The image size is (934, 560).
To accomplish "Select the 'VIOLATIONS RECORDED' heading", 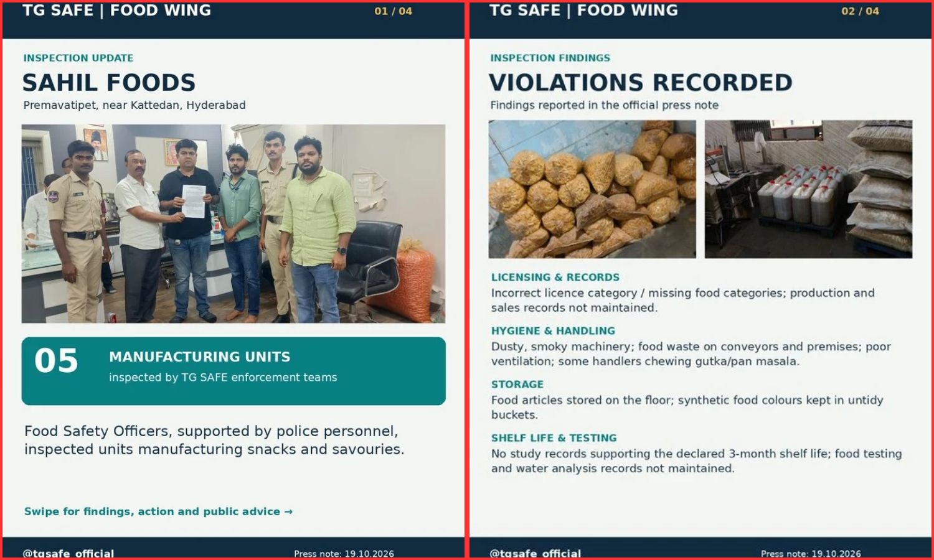I will tap(641, 83).
